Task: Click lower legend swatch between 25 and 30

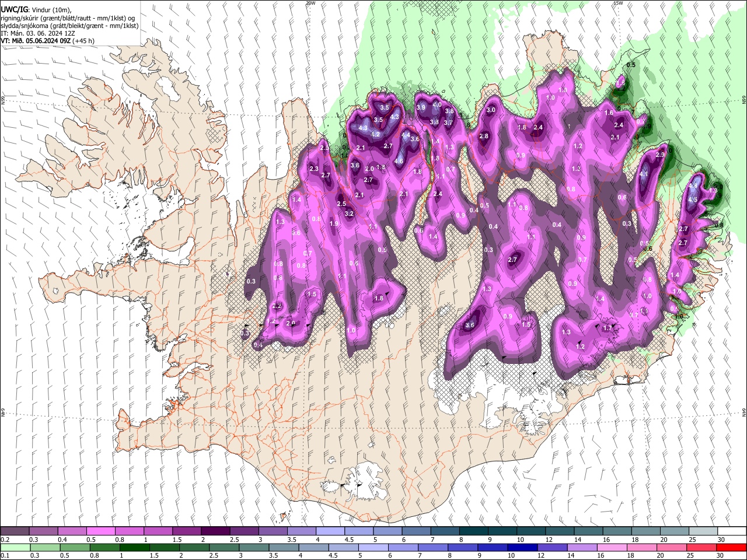Action: 700,547
